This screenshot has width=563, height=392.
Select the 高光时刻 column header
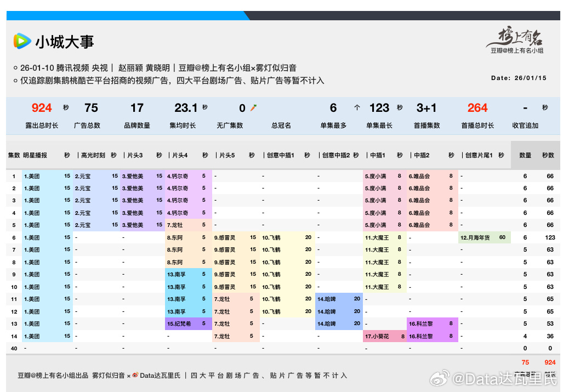92,155
